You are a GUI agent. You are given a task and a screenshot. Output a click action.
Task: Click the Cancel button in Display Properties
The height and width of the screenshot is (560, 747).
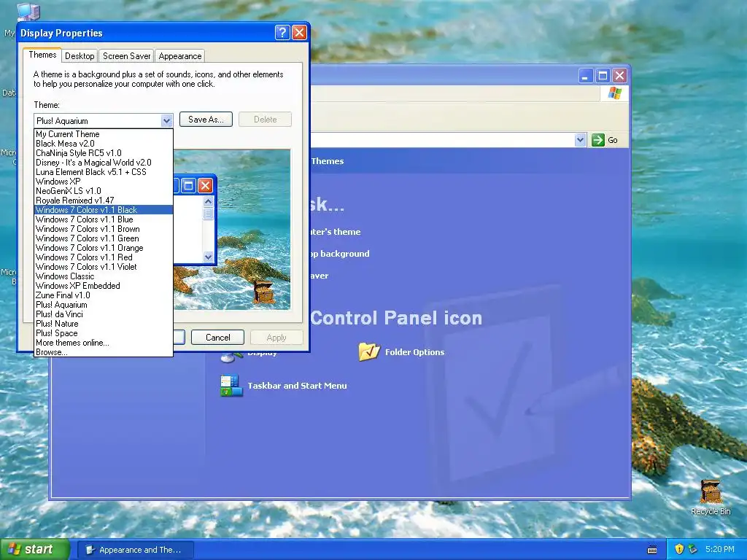[217, 337]
